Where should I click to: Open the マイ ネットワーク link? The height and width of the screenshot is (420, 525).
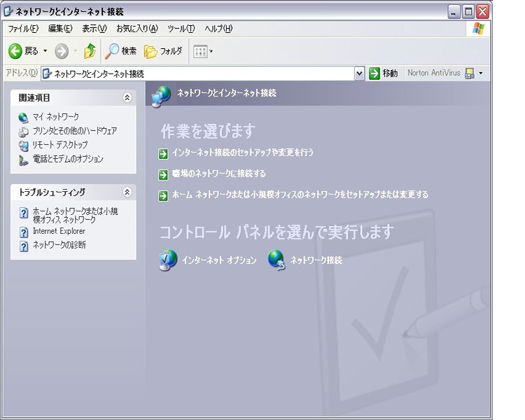click(55, 117)
